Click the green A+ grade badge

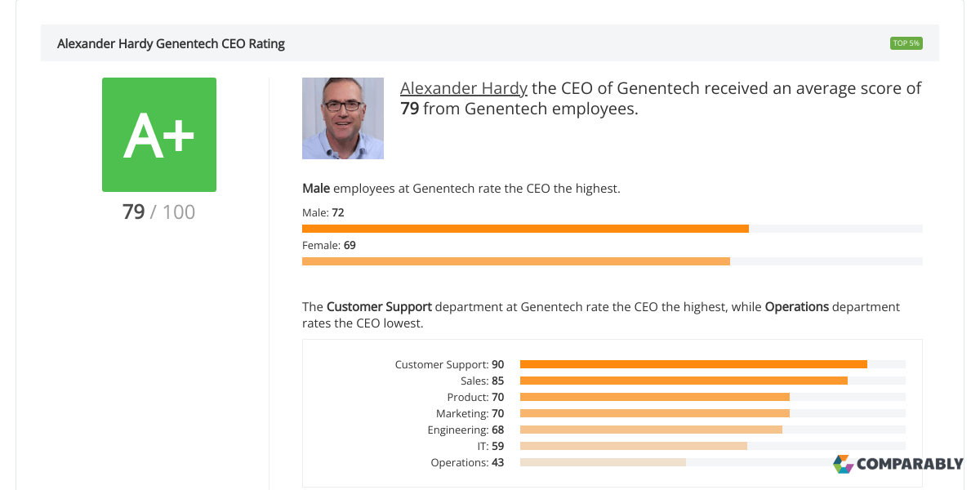tap(159, 135)
